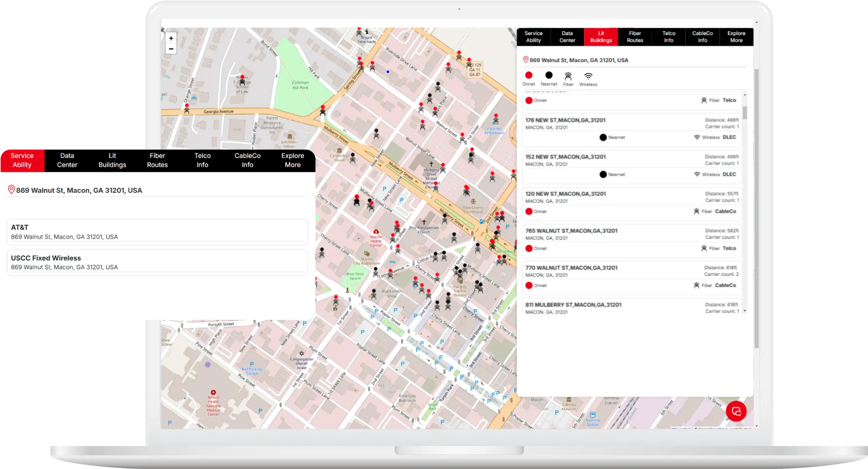Click the building list scrollbar thumb
The height and width of the screenshot is (469, 868).
click(744, 113)
